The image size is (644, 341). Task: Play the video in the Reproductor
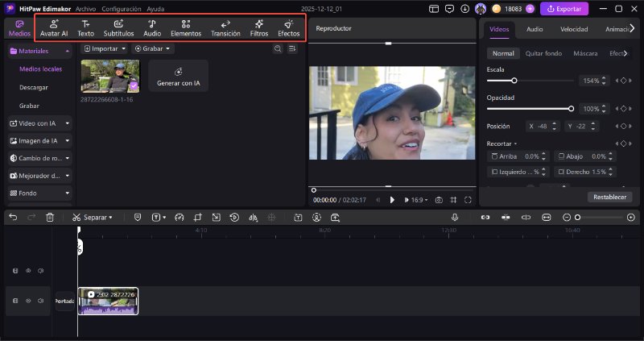[392, 200]
